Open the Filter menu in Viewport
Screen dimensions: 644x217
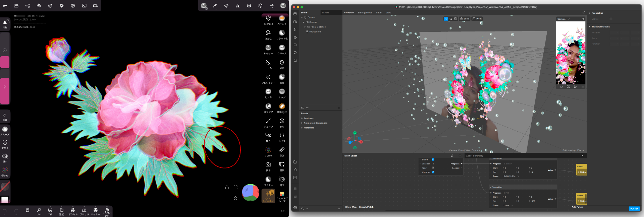click(x=379, y=13)
